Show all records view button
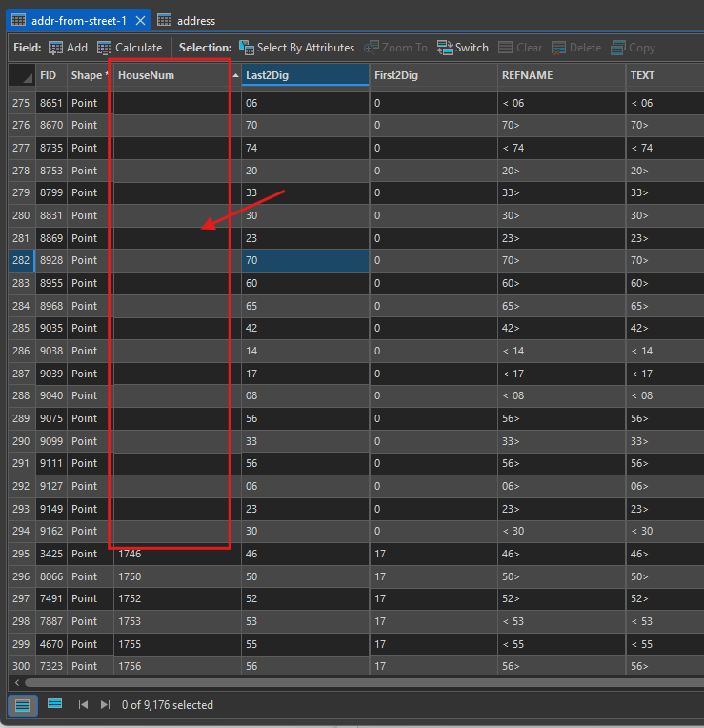 coord(23,706)
